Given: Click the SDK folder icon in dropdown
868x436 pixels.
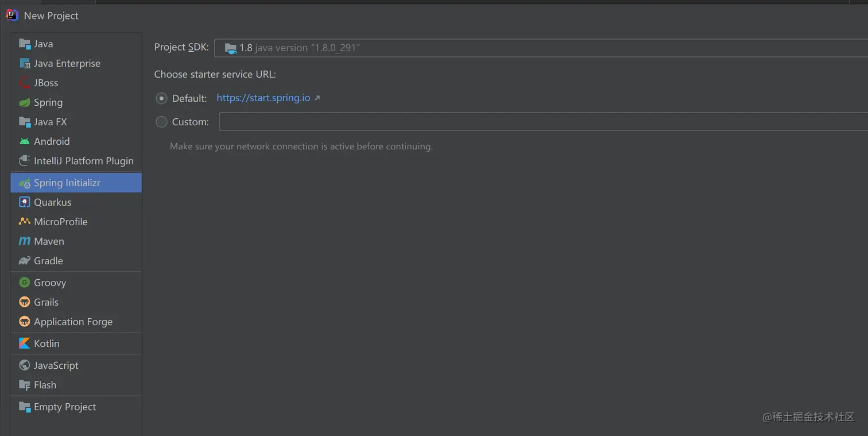Looking at the screenshot, I should click(x=231, y=48).
